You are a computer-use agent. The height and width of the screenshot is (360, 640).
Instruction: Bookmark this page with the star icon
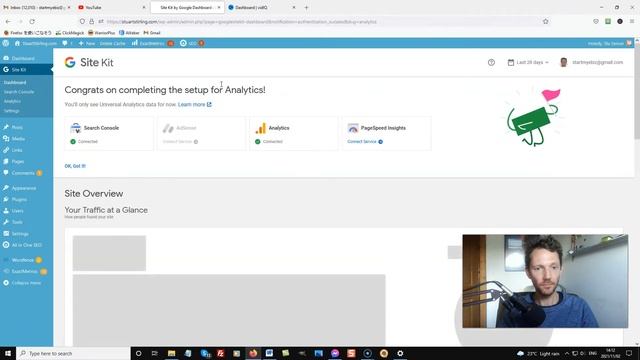(545, 22)
